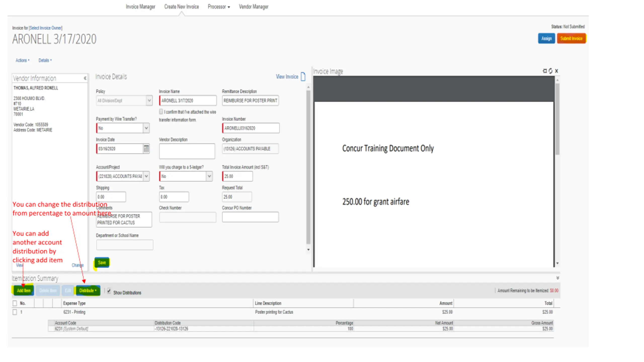This screenshot has width=644, height=362.
Task: Tick the wire transfer confirmation checkbox
Action: click(x=161, y=111)
